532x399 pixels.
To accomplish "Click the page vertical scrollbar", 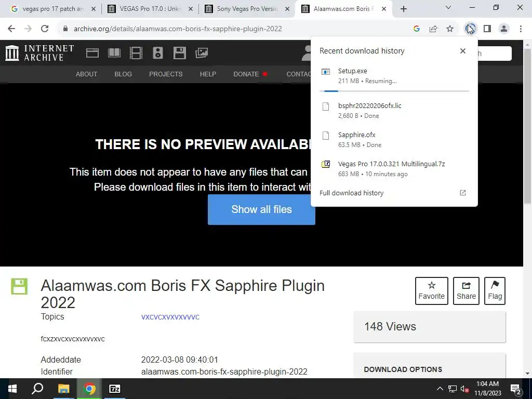I will pyautogui.click(x=527, y=126).
